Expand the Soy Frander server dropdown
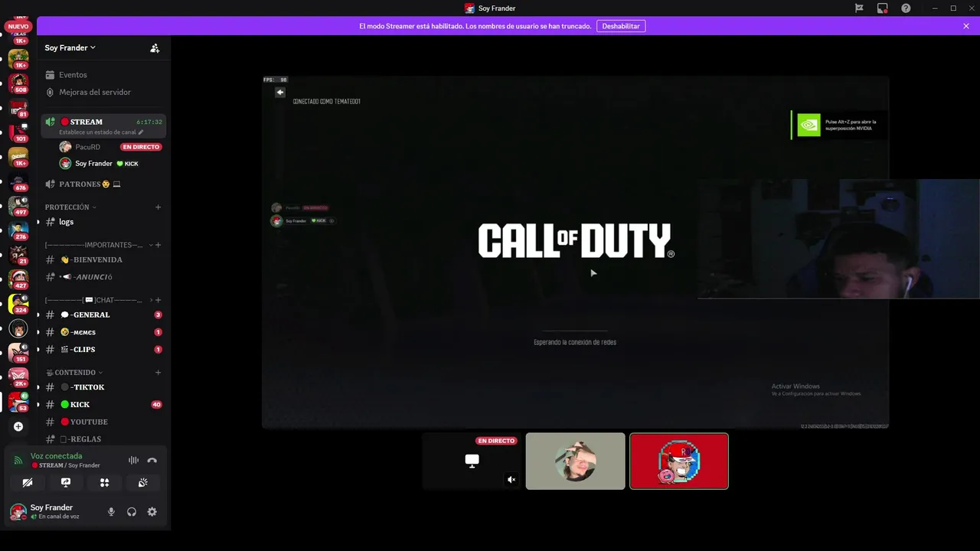980x551 pixels. [x=70, y=47]
